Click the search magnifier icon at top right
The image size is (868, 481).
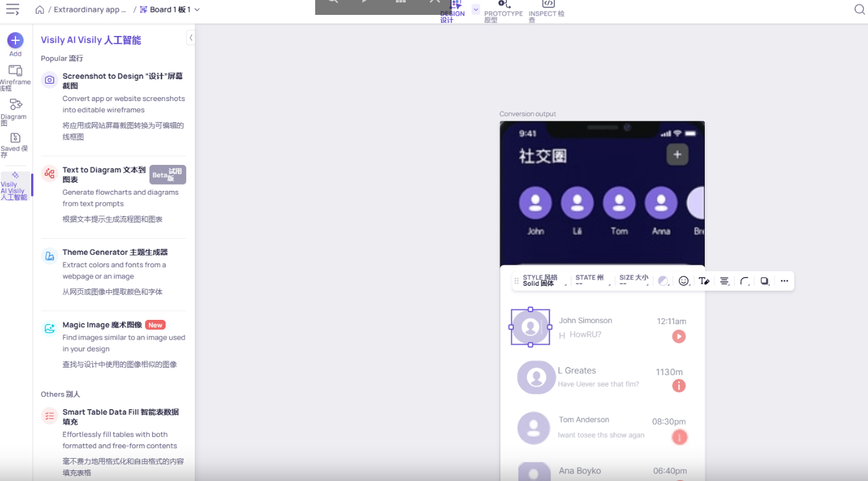(859, 9)
